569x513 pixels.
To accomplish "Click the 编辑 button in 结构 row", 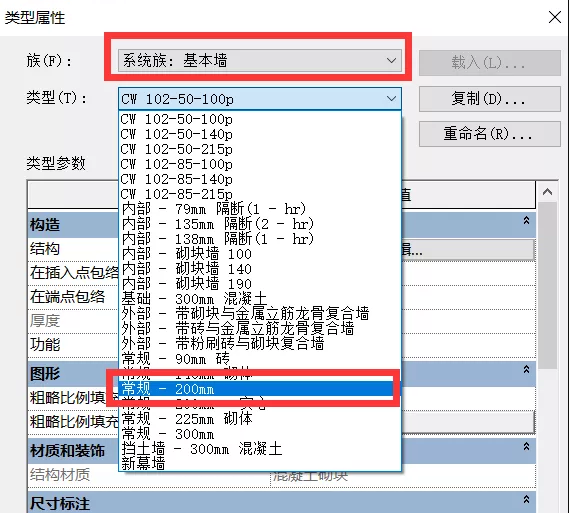I will (467, 250).
